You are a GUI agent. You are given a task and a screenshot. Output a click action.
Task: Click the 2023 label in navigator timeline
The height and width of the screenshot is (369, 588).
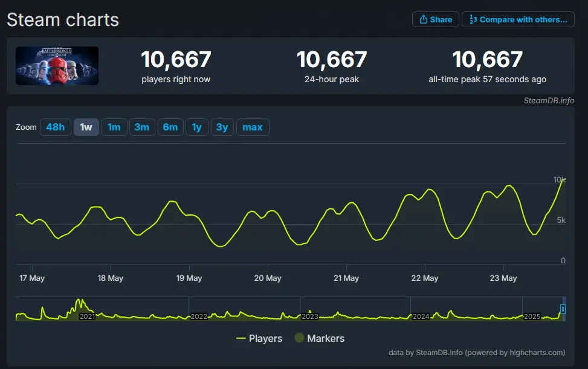tap(310, 316)
